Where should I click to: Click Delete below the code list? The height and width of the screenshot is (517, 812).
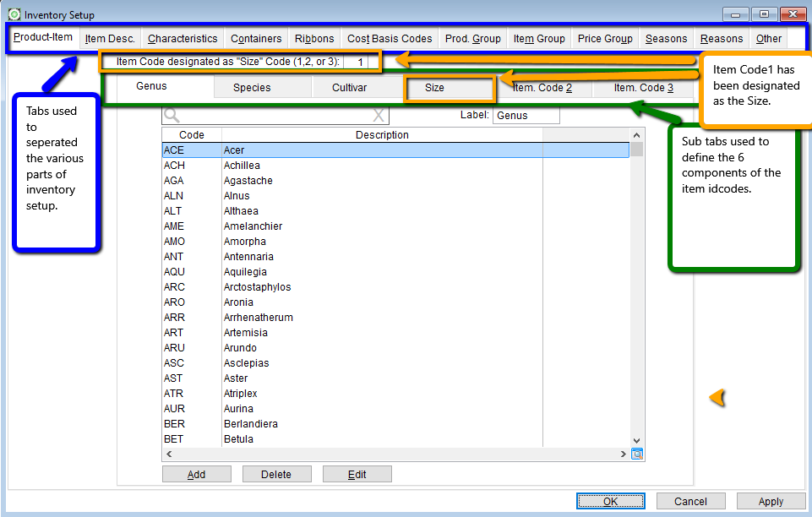(x=276, y=474)
